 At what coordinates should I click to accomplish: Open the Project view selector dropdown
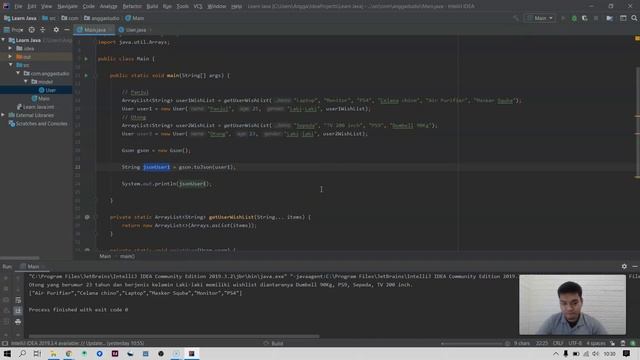[13, 30]
